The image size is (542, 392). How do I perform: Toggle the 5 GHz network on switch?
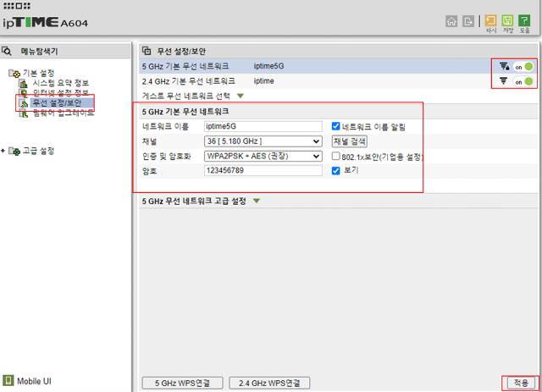coord(524,67)
